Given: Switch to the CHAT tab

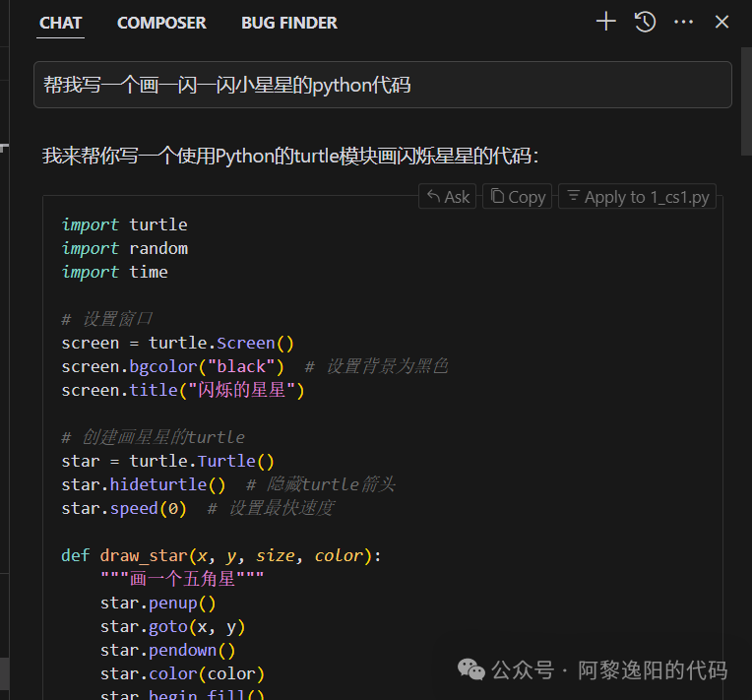Looking at the screenshot, I should tap(61, 23).
